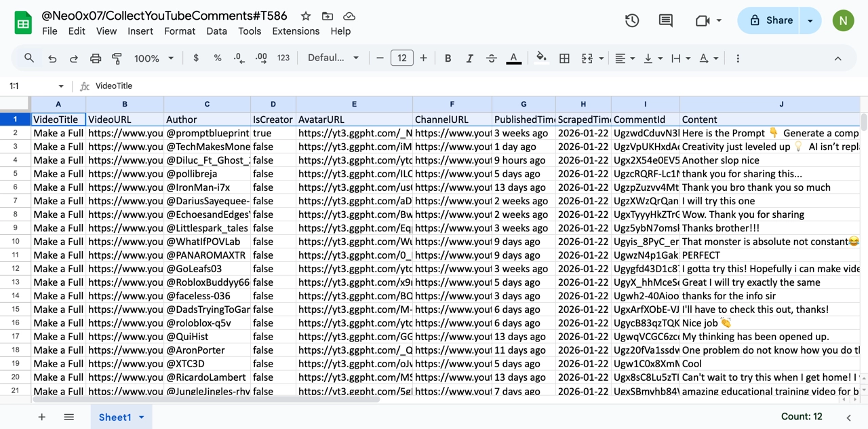Open the text color picker

pos(513,58)
